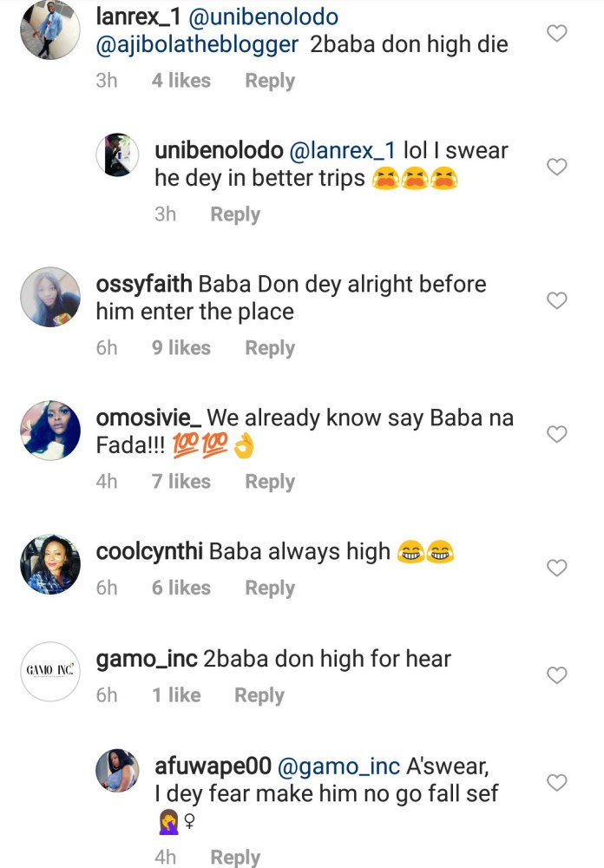Show 7 likes on omosivie_'s comment
The image size is (604, 868).
coord(181,482)
